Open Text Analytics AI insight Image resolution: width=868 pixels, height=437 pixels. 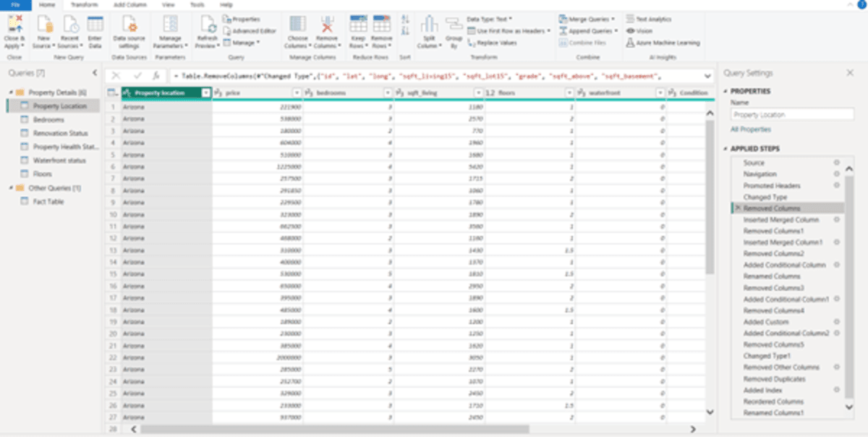point(649,20)
